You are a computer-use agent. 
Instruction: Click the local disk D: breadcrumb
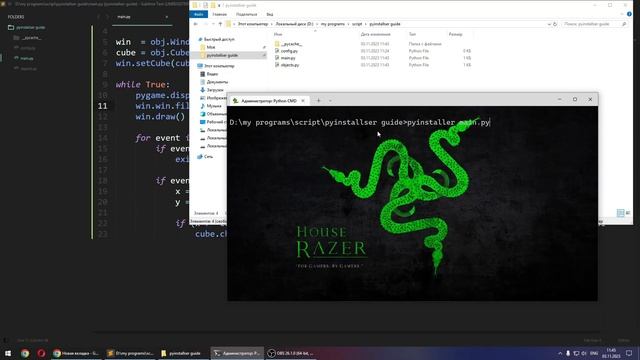coord(294,24)
